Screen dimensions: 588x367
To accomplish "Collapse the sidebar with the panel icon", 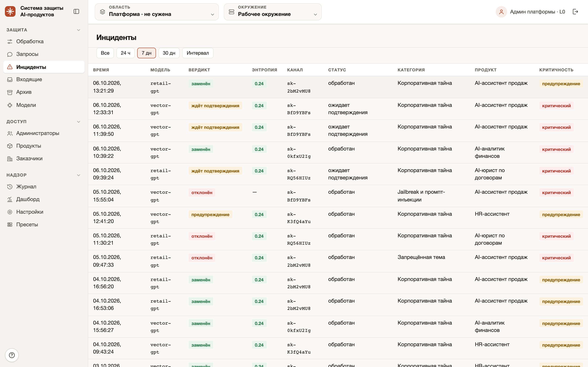I will [76, 11].
